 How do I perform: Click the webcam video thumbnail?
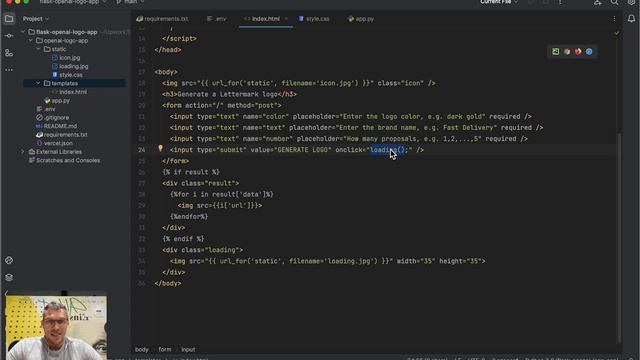pyautogui.click(x=56, y=328)
